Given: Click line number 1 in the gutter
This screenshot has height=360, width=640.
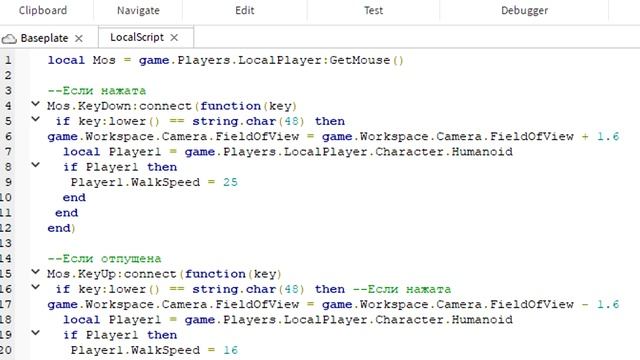Looking at the screenshot, I should click(8, 60).
